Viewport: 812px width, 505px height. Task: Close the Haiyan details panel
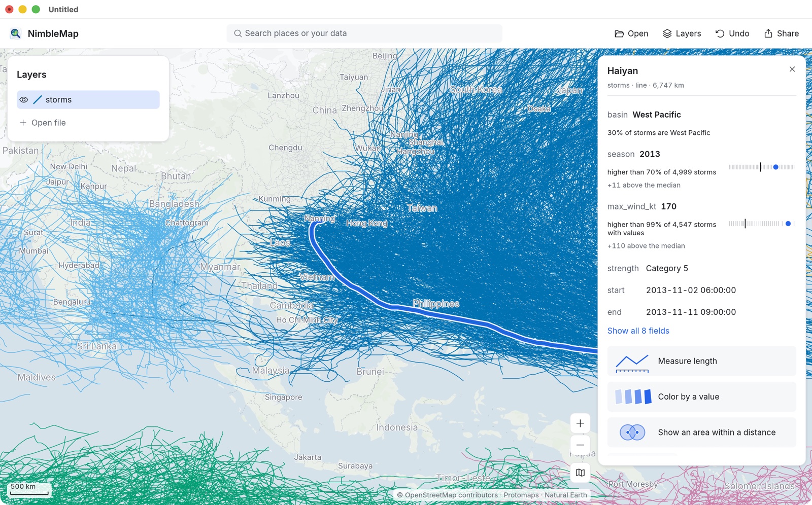(792, 69)
